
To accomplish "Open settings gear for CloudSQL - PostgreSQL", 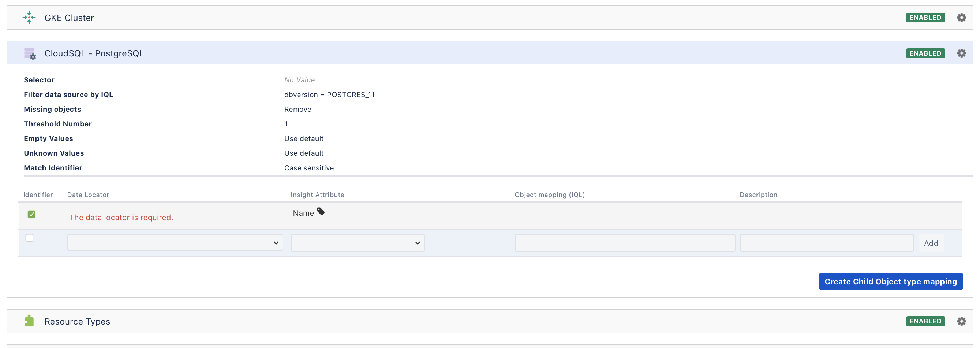I will [961, 53].
